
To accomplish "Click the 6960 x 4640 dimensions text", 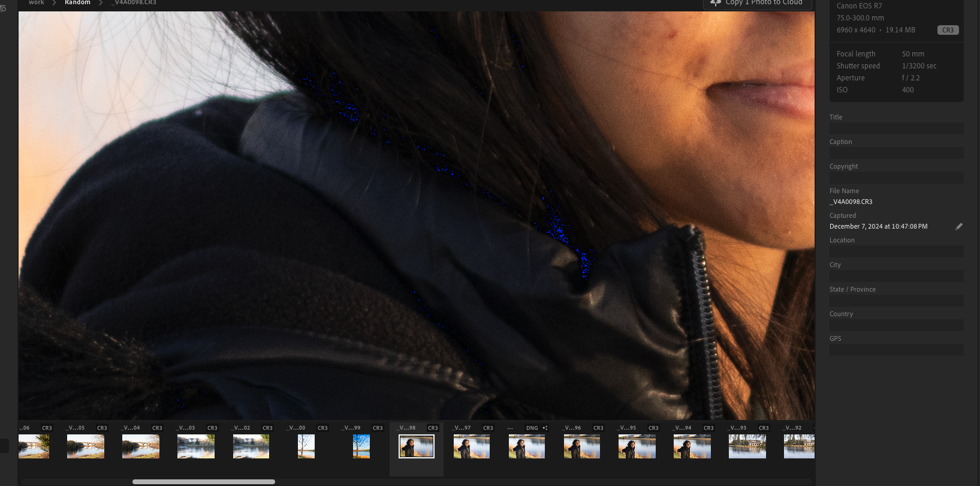I will [856, 30].
